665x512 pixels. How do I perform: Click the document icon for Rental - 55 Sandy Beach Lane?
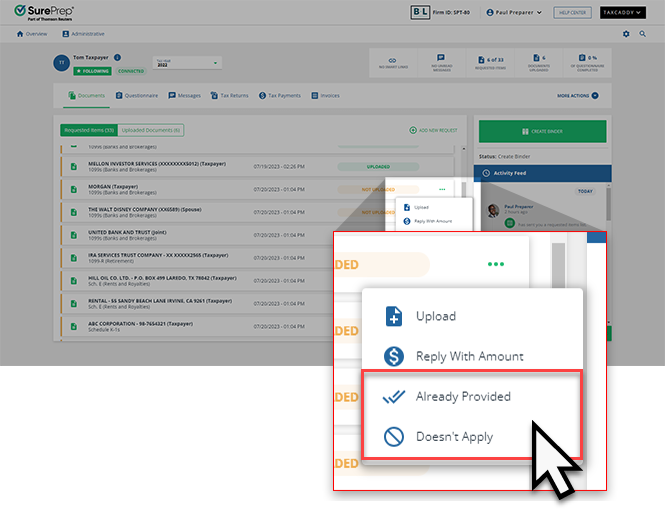[74, 304]
